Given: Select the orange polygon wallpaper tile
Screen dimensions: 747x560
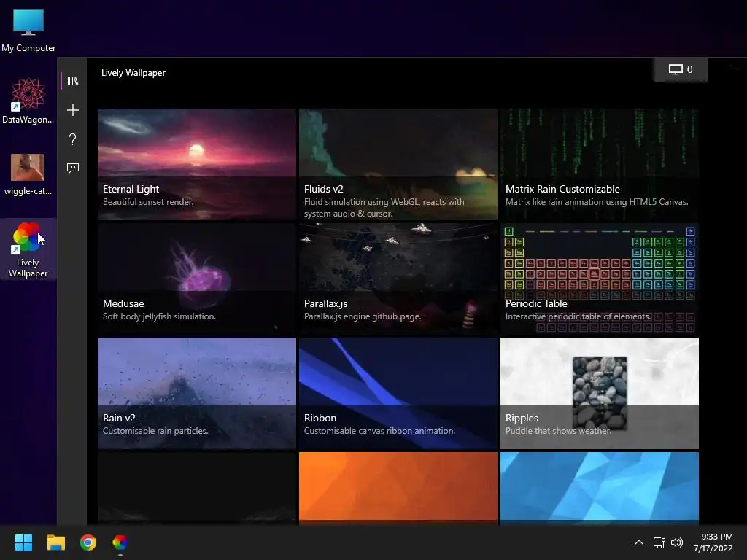Looking at the screenshot, I should 398,489.
